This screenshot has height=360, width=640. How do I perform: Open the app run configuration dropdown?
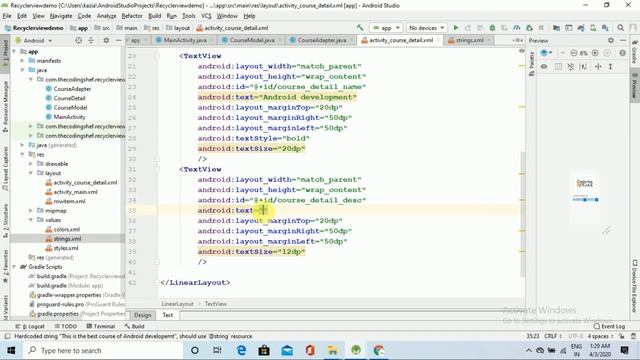386,28
